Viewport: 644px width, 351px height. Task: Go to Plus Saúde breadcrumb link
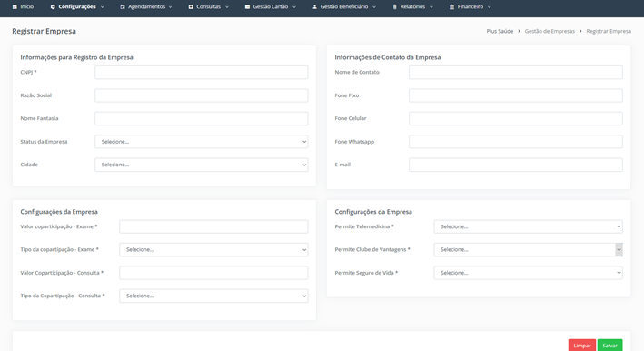point(500,31)
